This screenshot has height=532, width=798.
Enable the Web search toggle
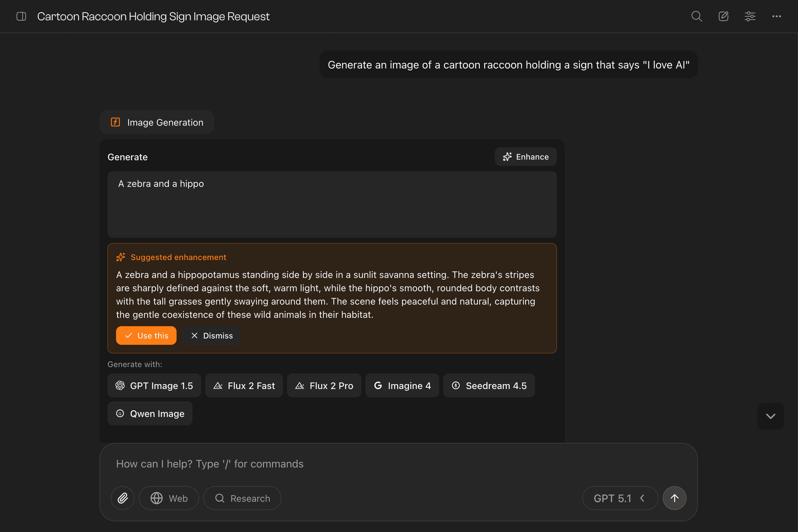click(169, 498)
